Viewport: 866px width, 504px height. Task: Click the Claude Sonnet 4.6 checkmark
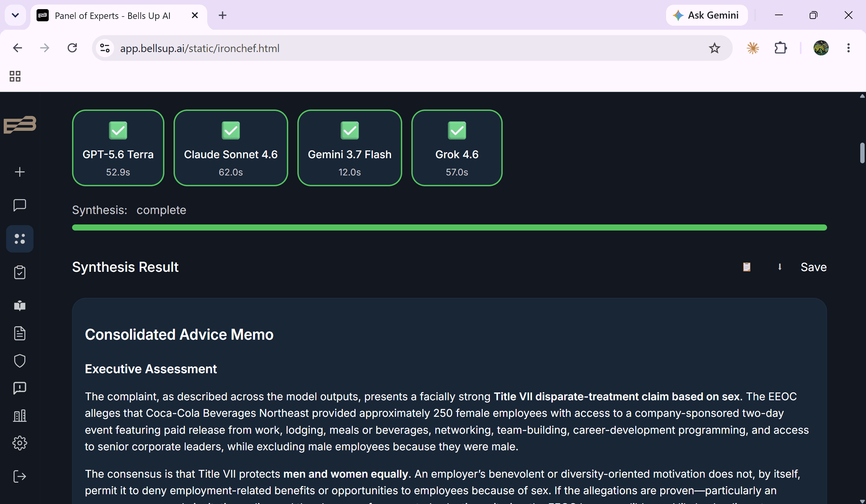pyautogui.click(x=231, y=130)
